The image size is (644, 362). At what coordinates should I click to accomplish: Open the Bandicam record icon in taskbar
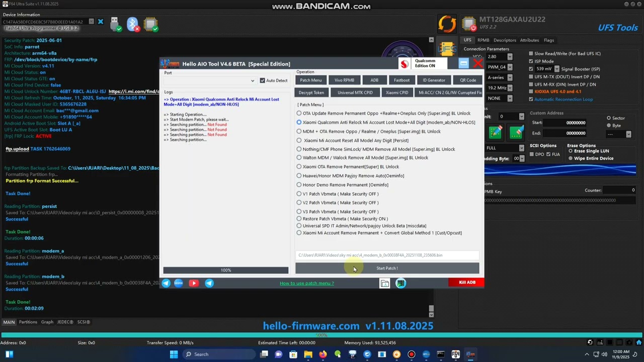coord(412,354)
